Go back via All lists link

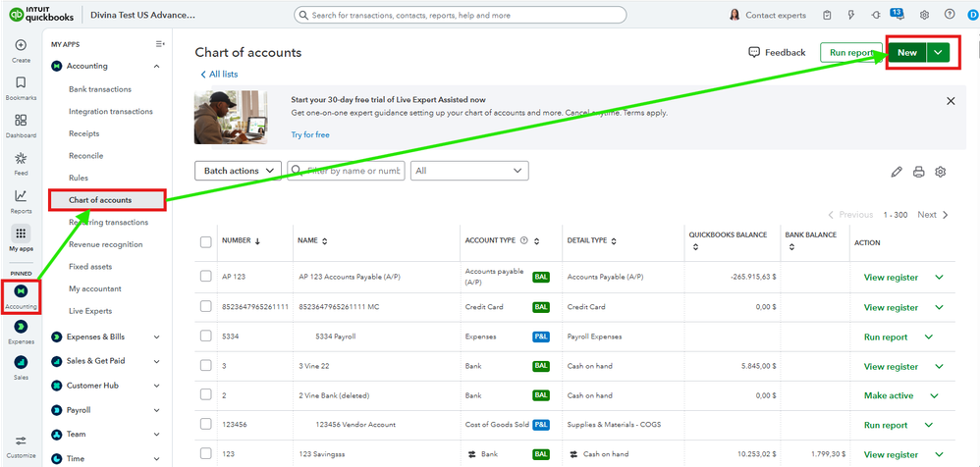219,75
